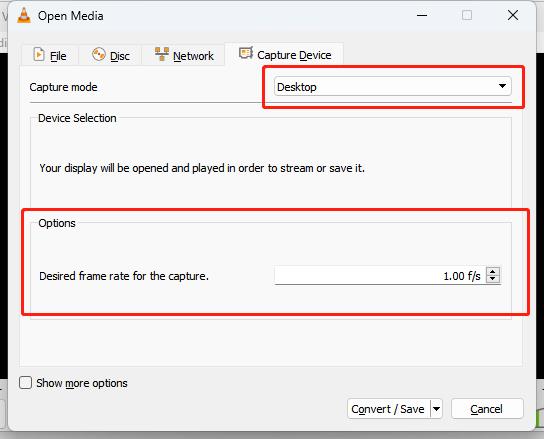Switch to the Network tab
544x439 pixels.
[x=184, y=55]
